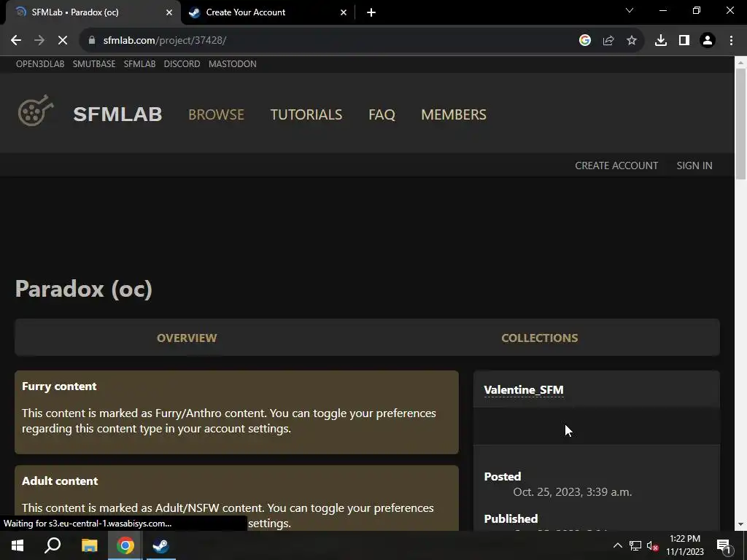
Task: Share this page via share icon
Action: point(608,41)
